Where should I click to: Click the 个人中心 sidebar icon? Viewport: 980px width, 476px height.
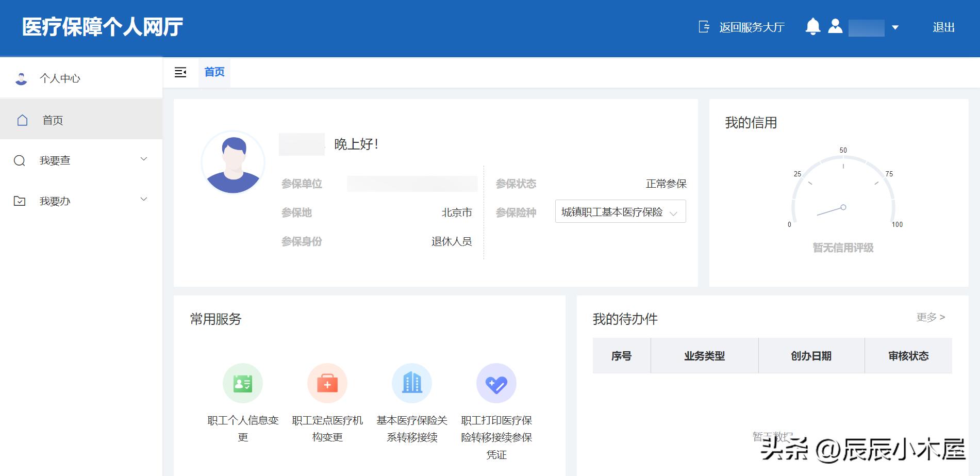click(22, 78)
